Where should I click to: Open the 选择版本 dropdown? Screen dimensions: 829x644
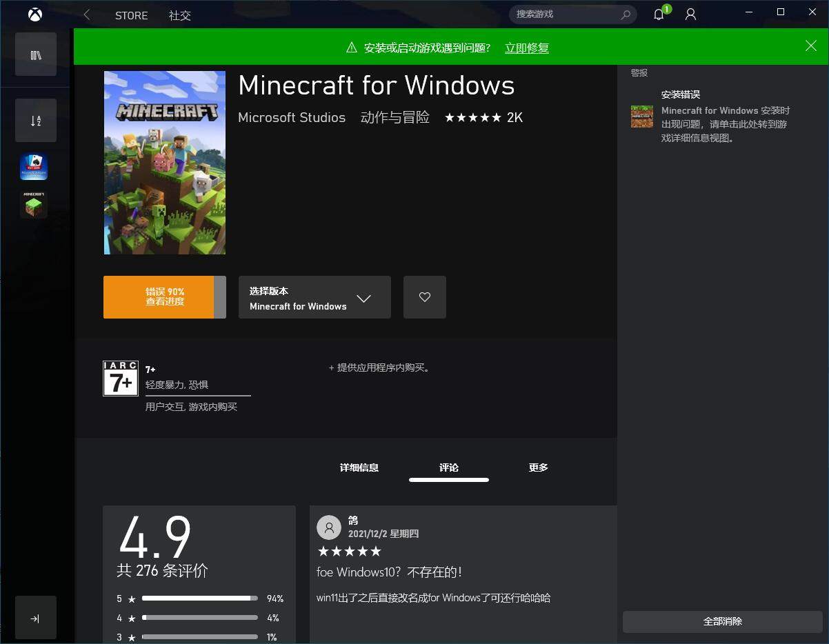[314, 297]
